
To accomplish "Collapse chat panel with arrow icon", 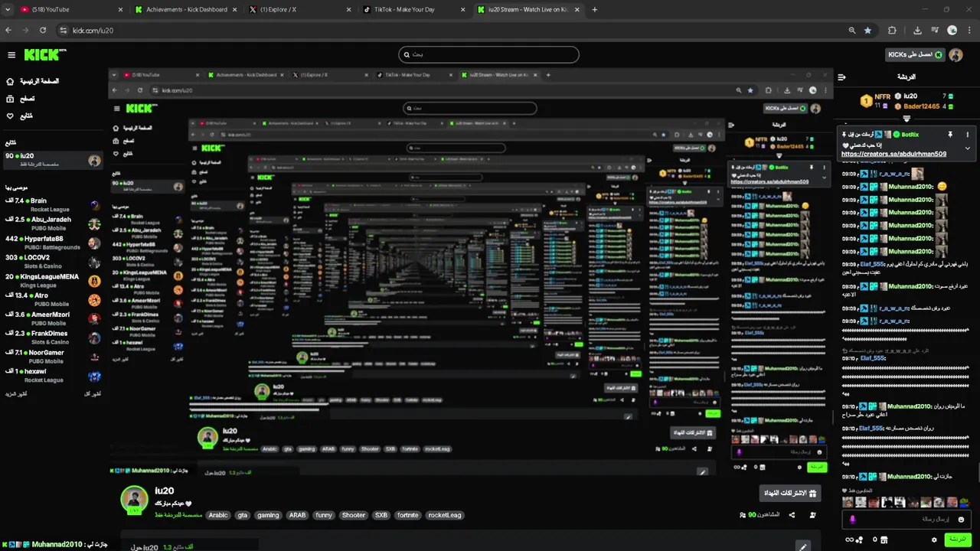I will 841,77.
